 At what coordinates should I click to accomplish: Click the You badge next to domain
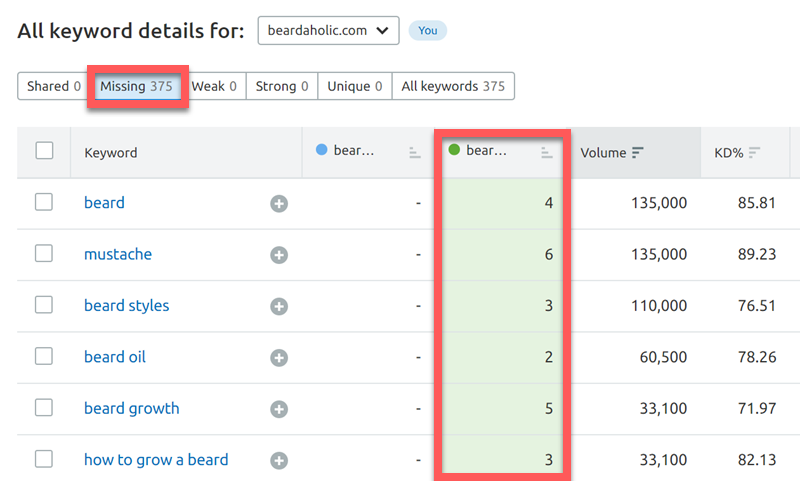coord(427,31)
